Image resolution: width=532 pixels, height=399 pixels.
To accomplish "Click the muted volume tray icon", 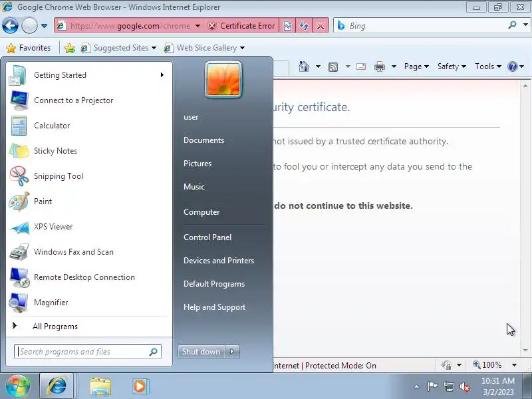I will click(x=464, y=386).
